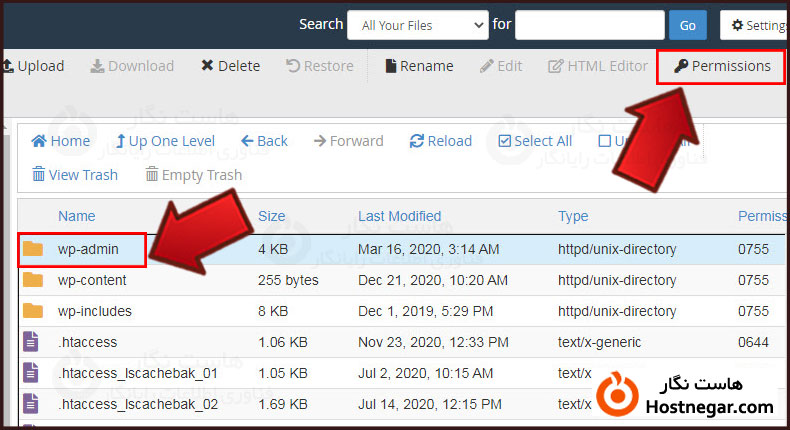Go to Home directory icon
The width and height of the screenshot is (790, 430).
[39, 141]
